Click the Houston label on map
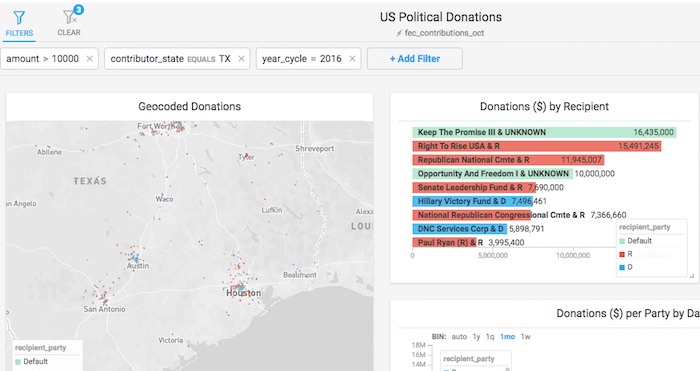Image resolution: width=700 pixels, height=371 pixels. click(x=243, y=293)
